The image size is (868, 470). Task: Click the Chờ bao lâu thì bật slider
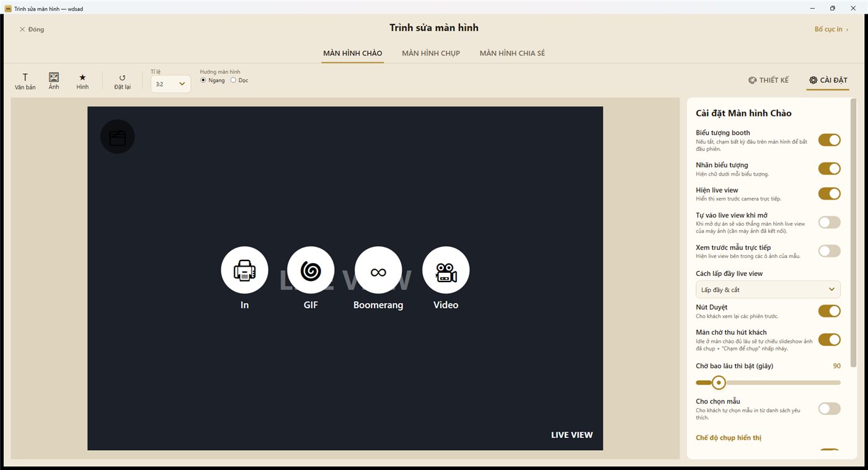coord(768,383)
